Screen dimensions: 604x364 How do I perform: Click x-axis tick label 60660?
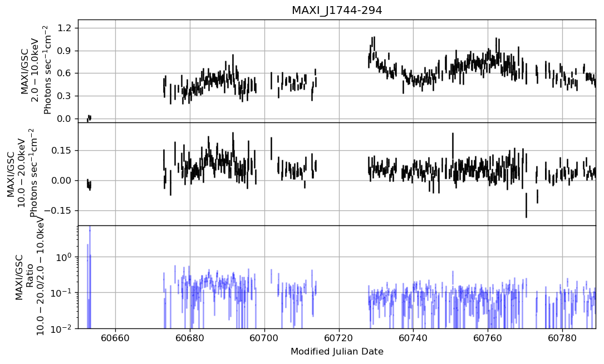point(116,338)
